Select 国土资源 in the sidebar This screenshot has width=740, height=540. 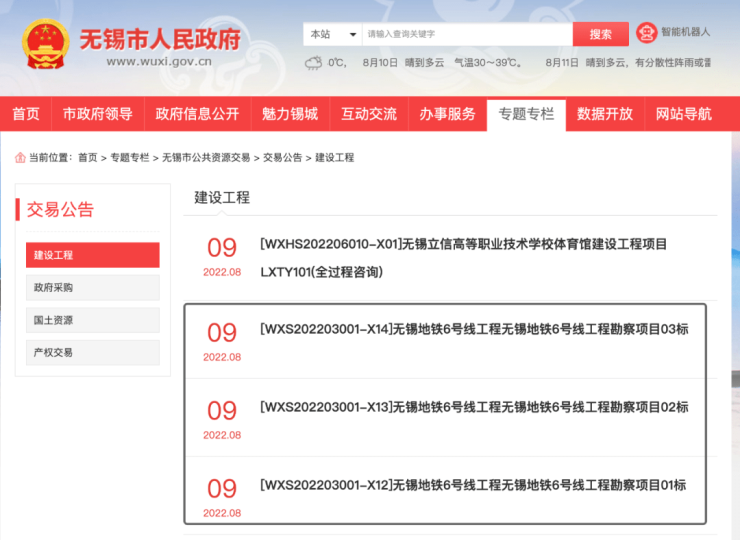(x=92, y=320)
